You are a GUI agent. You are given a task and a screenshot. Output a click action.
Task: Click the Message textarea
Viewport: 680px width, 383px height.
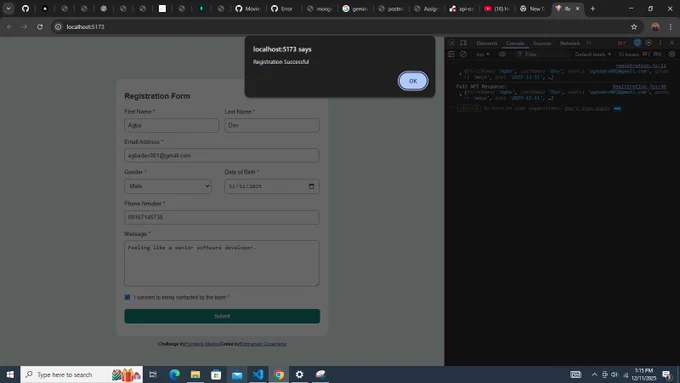(222, 263)
